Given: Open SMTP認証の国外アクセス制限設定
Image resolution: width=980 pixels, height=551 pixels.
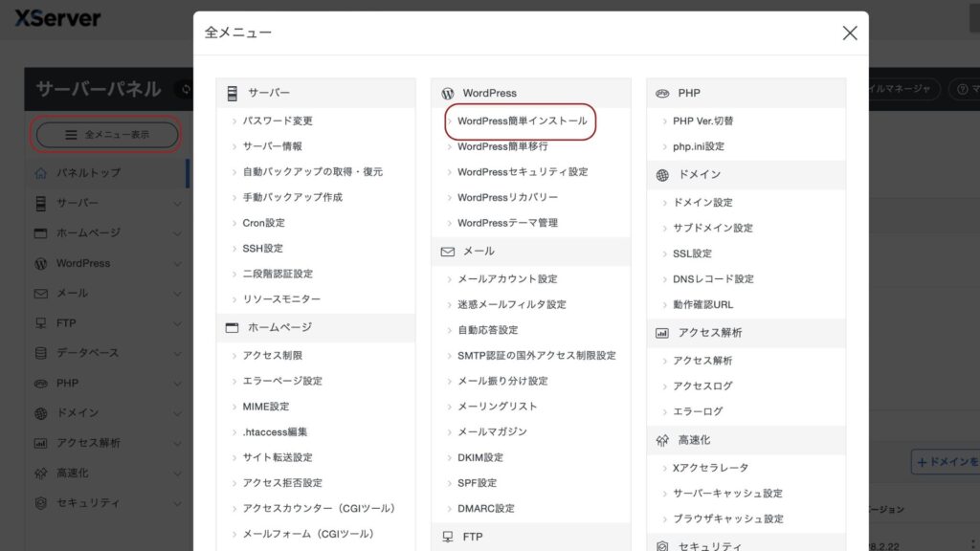Looking at the screenshot, I should pyautogui.click(x=537, y=356).
